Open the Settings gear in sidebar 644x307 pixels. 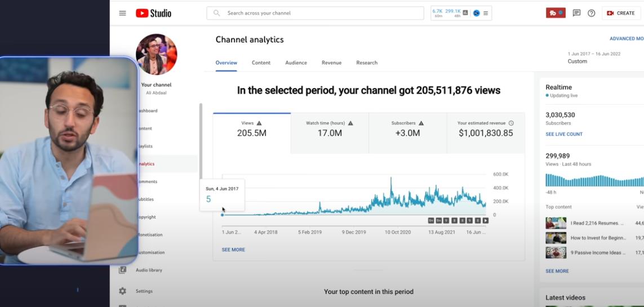click(123, 291)
